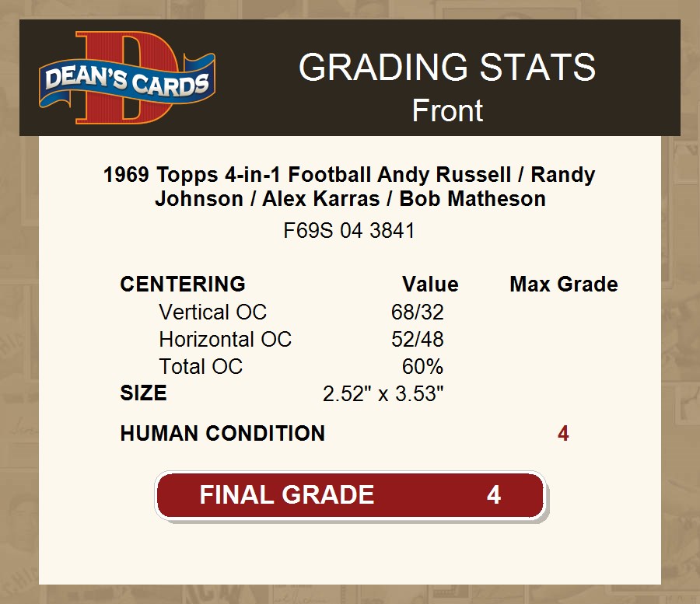Click the Dean's Cards logo

(x=127, y=78)
